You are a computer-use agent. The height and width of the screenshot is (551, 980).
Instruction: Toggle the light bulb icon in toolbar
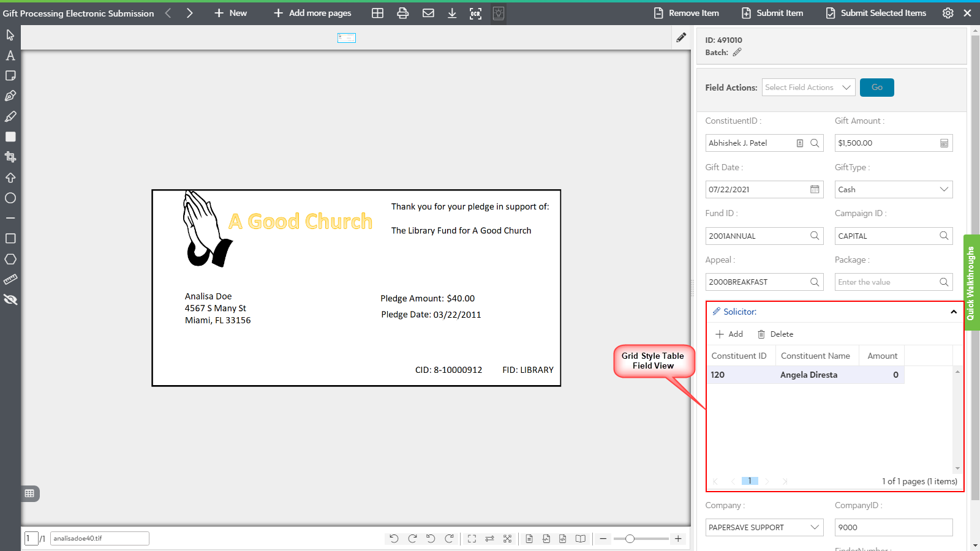tap(499, 13)
